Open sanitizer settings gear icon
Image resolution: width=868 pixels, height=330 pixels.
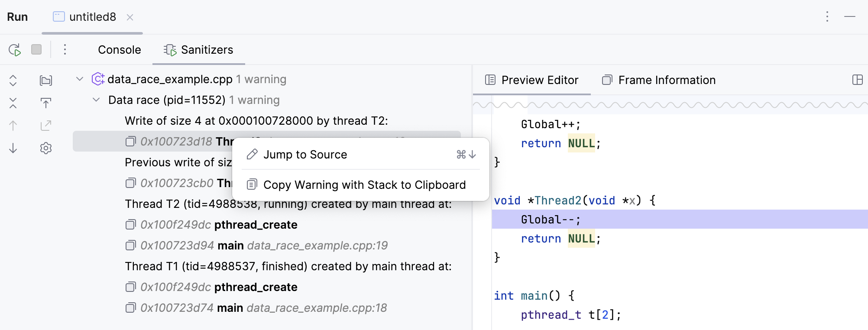46,148
